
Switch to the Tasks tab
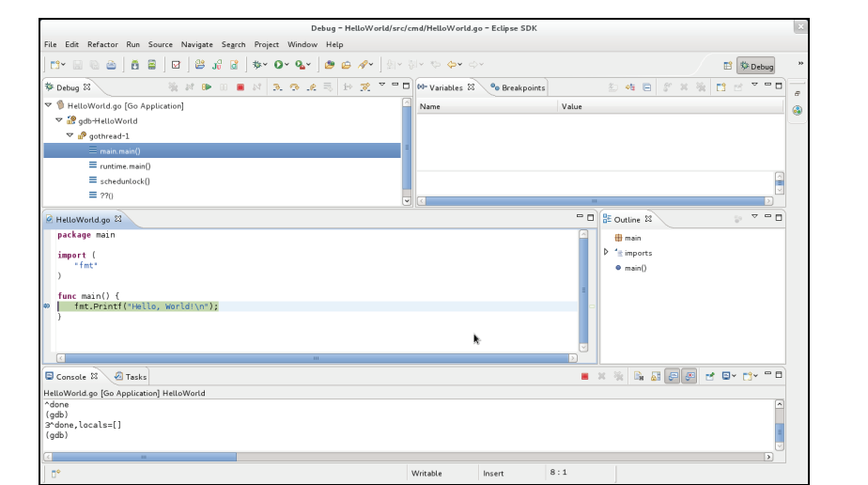pyautogui.click(x=131, y=377)
